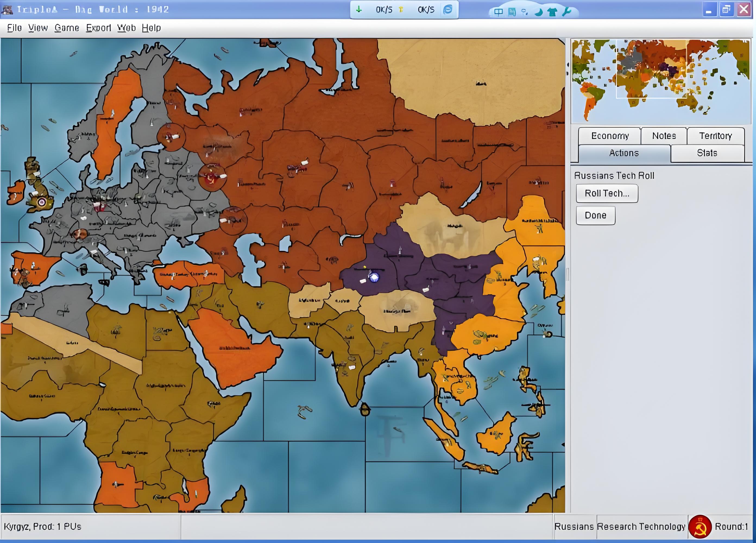
Task: Click the yellow upload speed icon
Action: coord(401,10)
